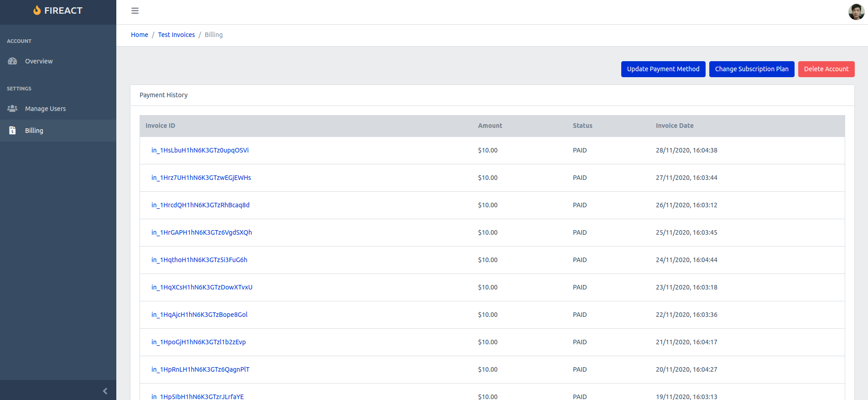Open invoice in_1HqXCsH1hN6K3GTzDowXTvxU
Image resolution: width=868 pixels, height=400 pixels.
point(202,287)
